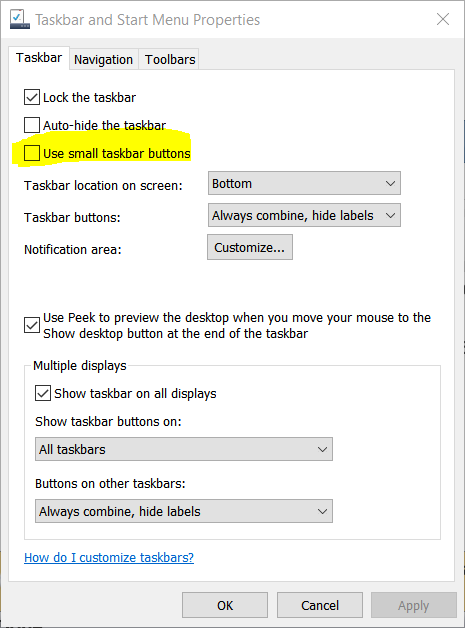
Task: Enable Auto-hide the taskbar
Action: click(x=32, y=125)
